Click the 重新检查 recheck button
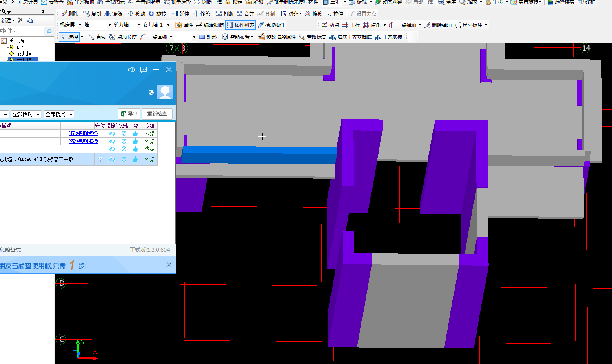 click(x=157, y=114)
